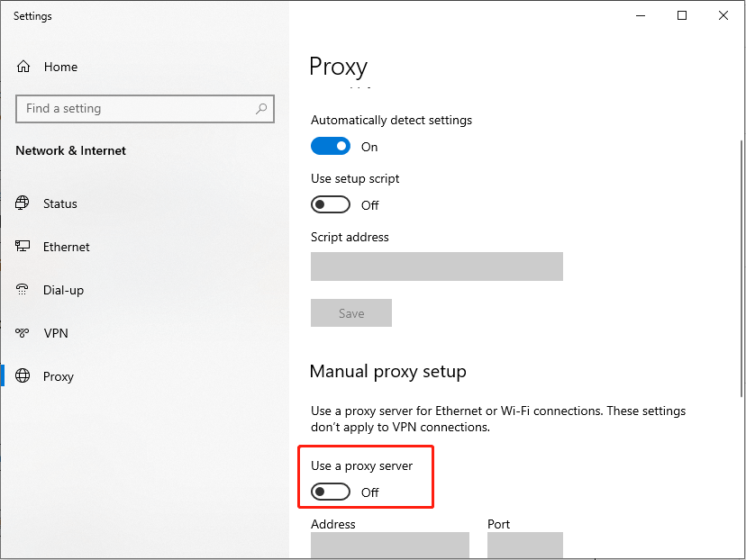The image size is (746, 560).
Task: Click the proxy Address field
Action: [389, 545]
